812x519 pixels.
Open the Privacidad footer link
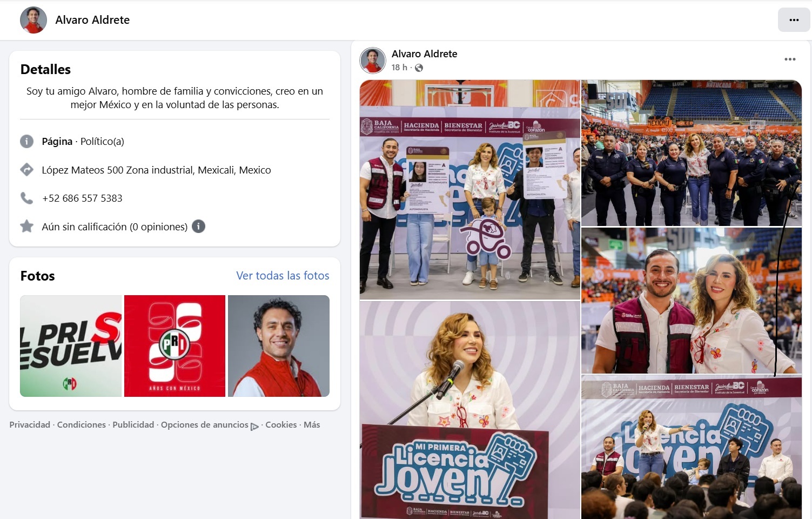(x=30, y=425)
